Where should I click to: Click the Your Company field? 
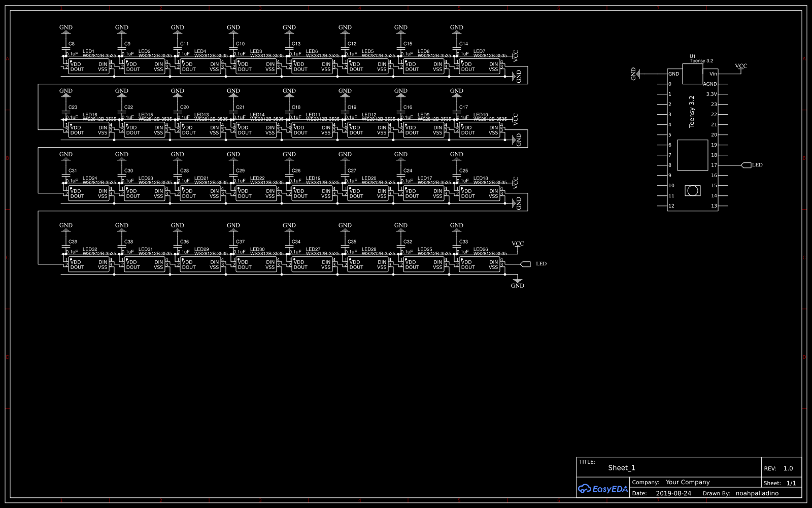pyautogui.click(x=688, y=482)
